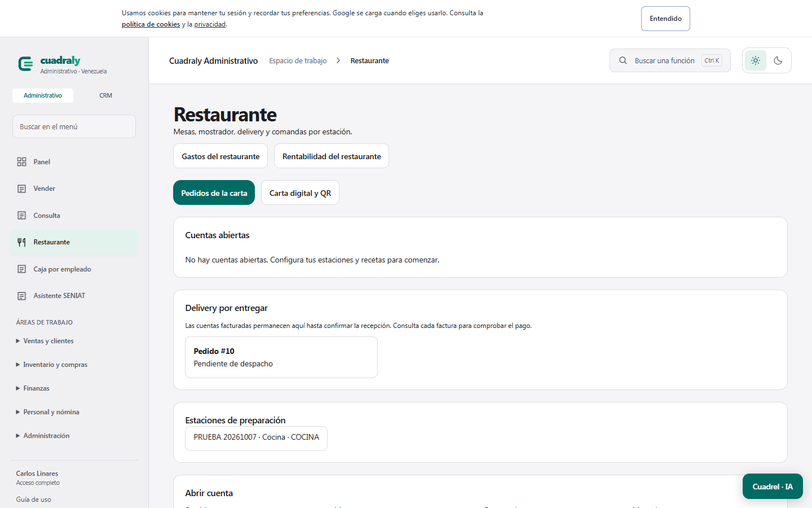Open Panel in the sidebar

click(x=74, y=162)
